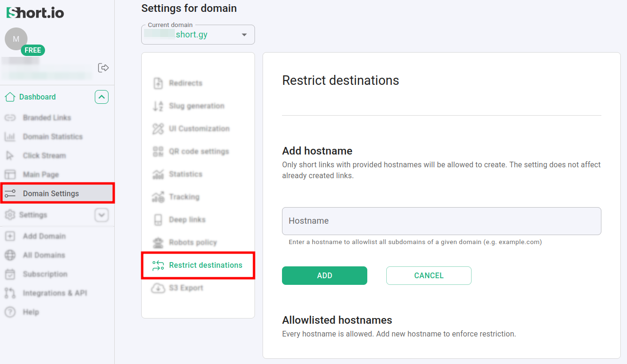627x364 pixels.
Task: Expand the Settings section chevron
Action: coord(101,215)
